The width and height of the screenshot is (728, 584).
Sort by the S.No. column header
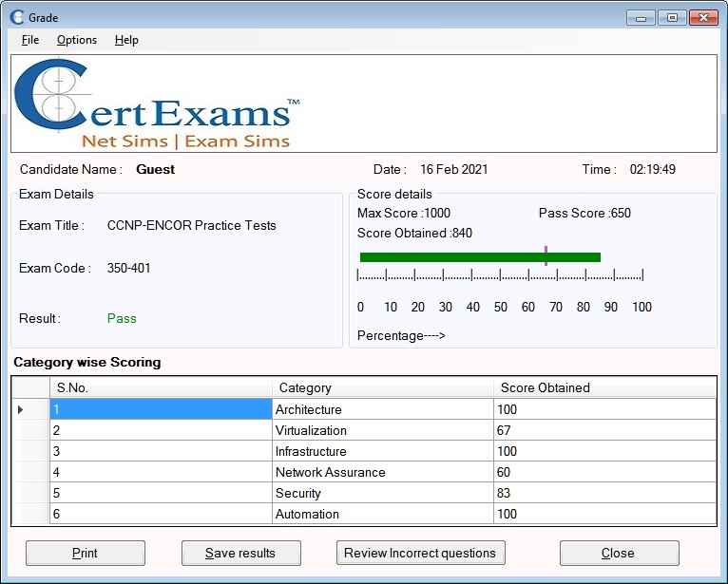[160, 387]
